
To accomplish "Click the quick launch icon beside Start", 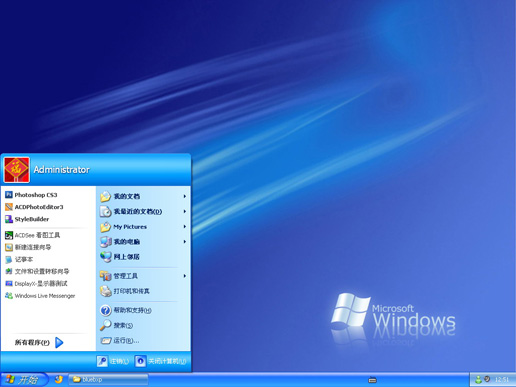I will click(x=59, y=379).
